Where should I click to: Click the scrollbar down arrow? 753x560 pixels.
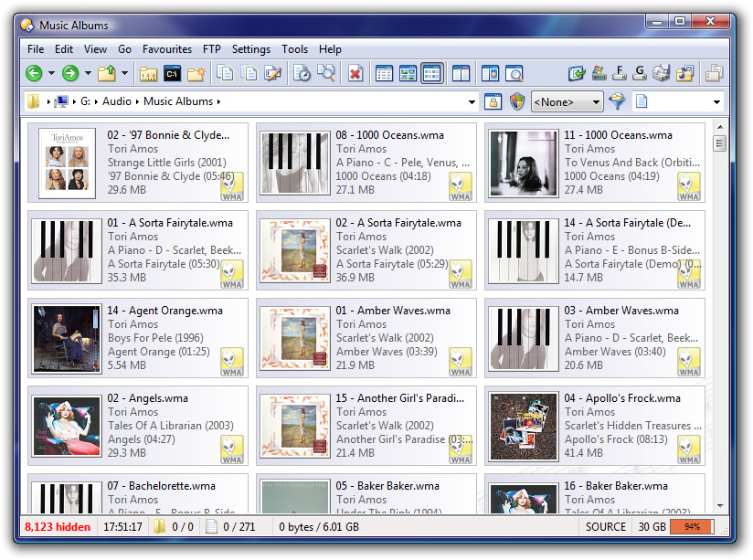(x=720, y=506)
